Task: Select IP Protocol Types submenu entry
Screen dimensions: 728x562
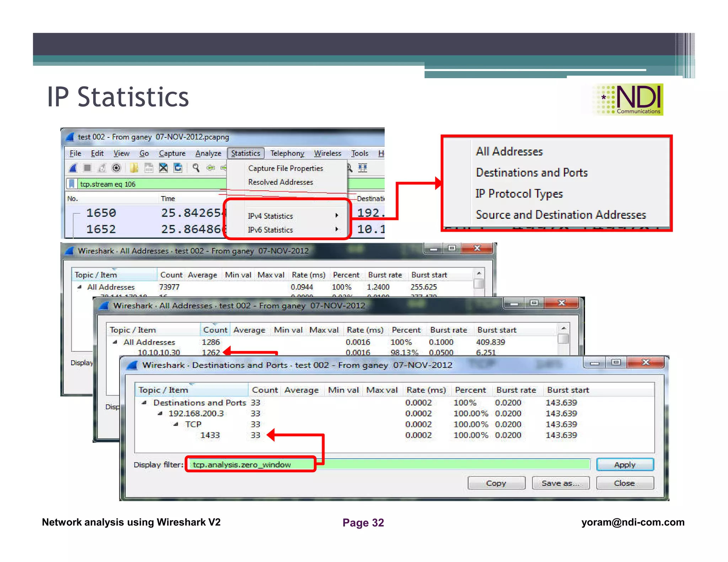Action: pyautogui.click(x=519, y=194)
